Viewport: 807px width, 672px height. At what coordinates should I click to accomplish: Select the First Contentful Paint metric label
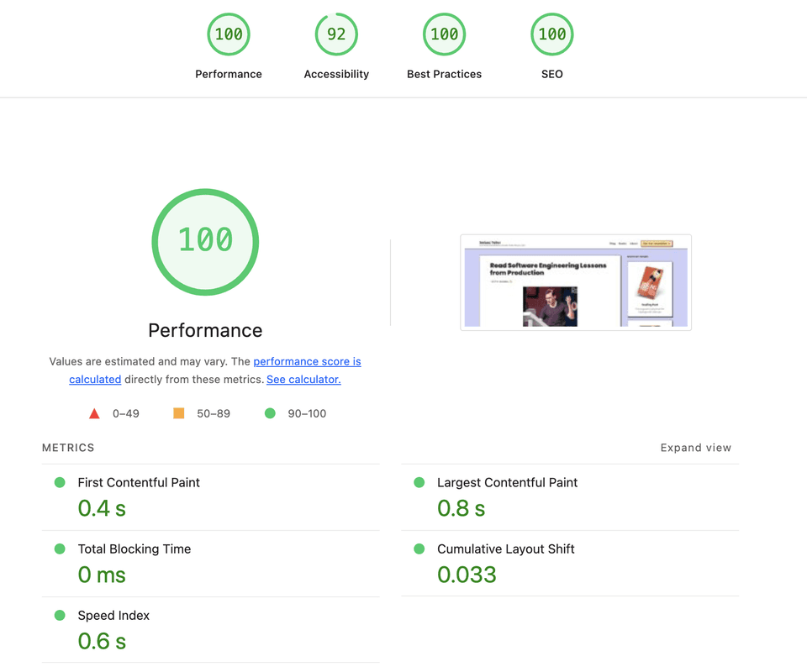(x=139, y=482)
